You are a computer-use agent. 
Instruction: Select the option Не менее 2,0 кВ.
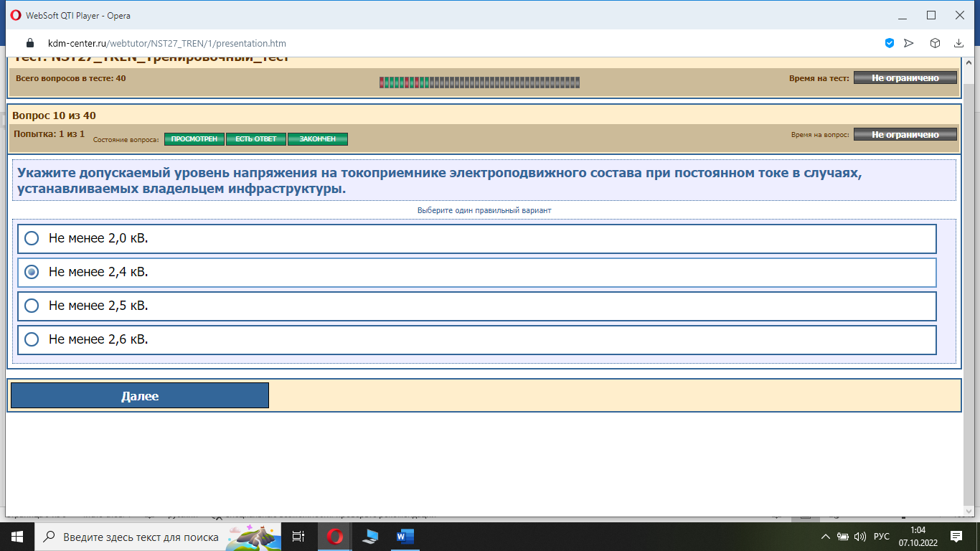pyautogui.click(x=477, y=238)
